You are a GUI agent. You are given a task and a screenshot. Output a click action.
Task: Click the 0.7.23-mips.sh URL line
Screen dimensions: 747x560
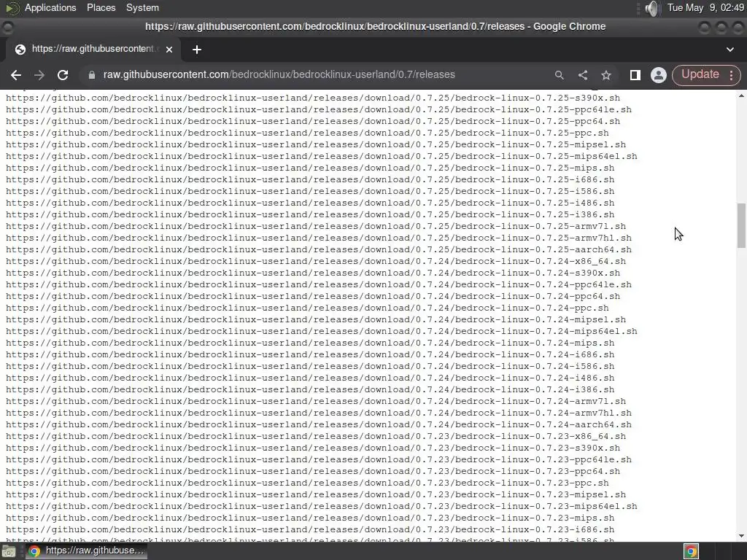310,518
